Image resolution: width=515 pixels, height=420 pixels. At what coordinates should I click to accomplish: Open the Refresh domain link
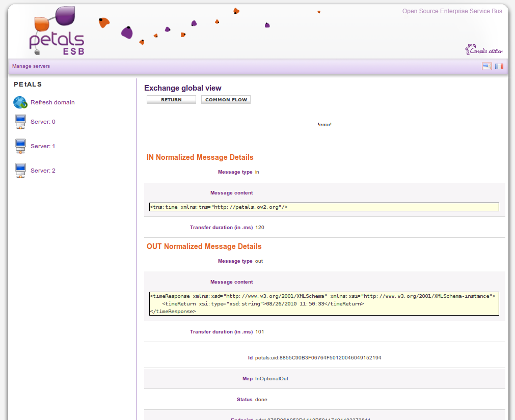pyautogui.click(x=52, y=102)
